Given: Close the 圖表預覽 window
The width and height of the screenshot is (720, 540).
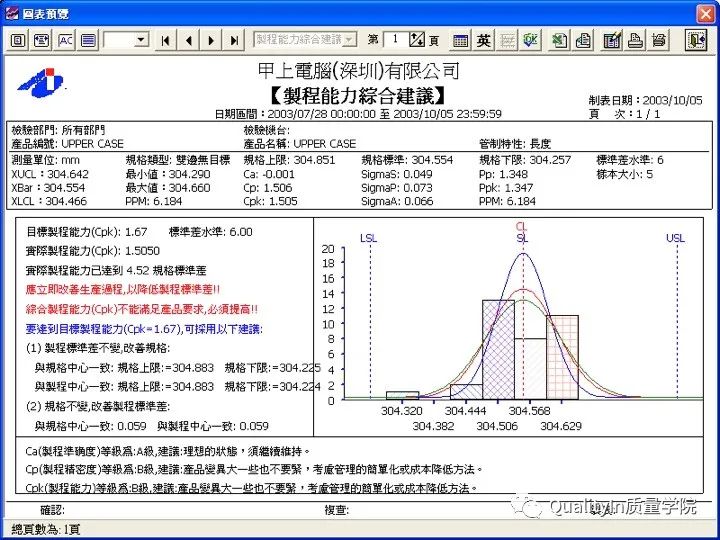Looking at the screenshot, I should [x=705, y=14].
